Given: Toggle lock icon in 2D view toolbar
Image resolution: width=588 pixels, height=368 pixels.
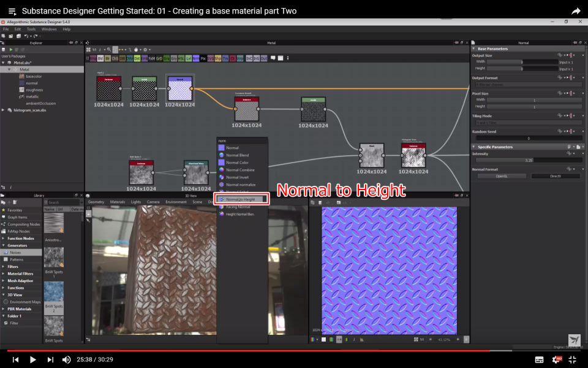Looking at the screenshot, I should point(466,339).
